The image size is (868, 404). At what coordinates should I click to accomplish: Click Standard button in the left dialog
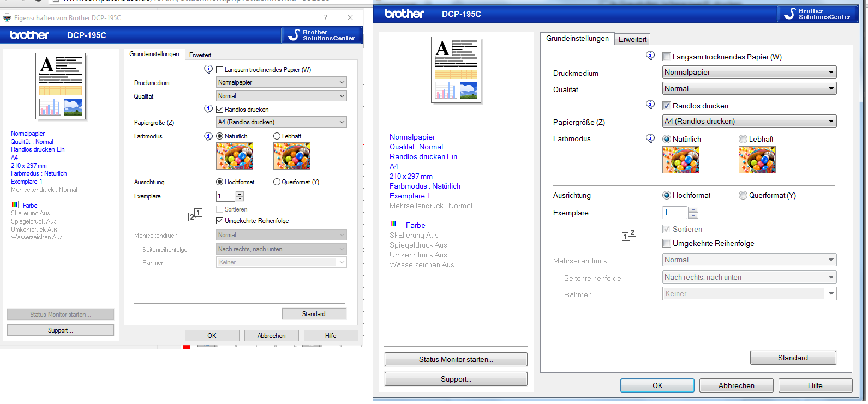click(314, 314)
